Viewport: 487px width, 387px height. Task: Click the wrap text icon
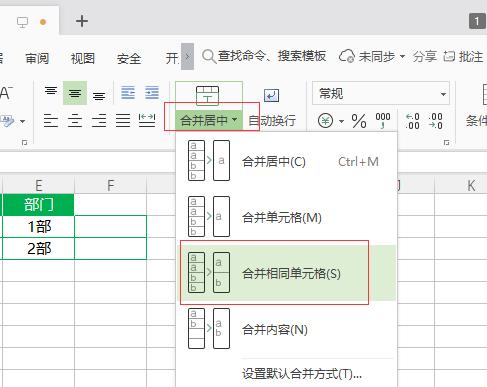pyautogui.click(x=271, y=96)
